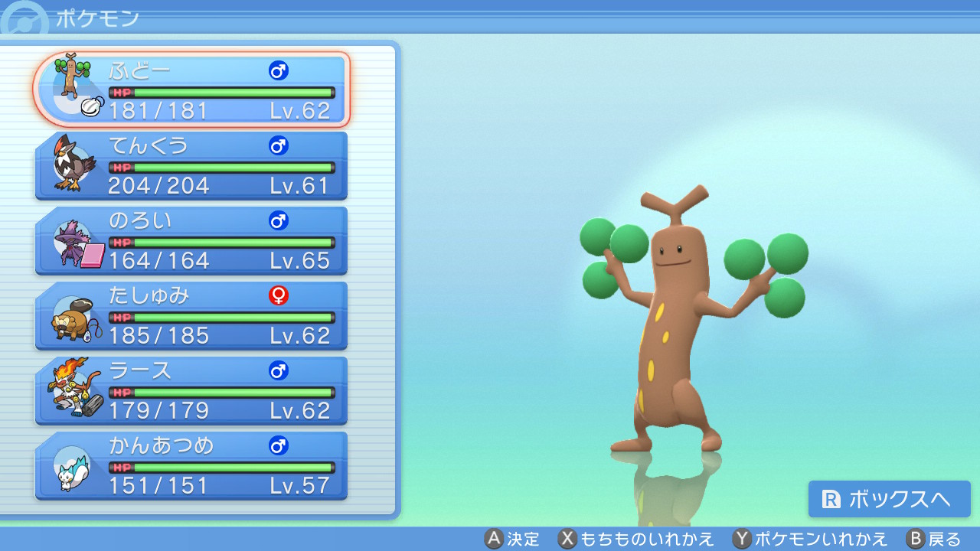This screenshot has width=980, height=551.
Task: Click the level text Lv.65
Action: click(300, 261)
